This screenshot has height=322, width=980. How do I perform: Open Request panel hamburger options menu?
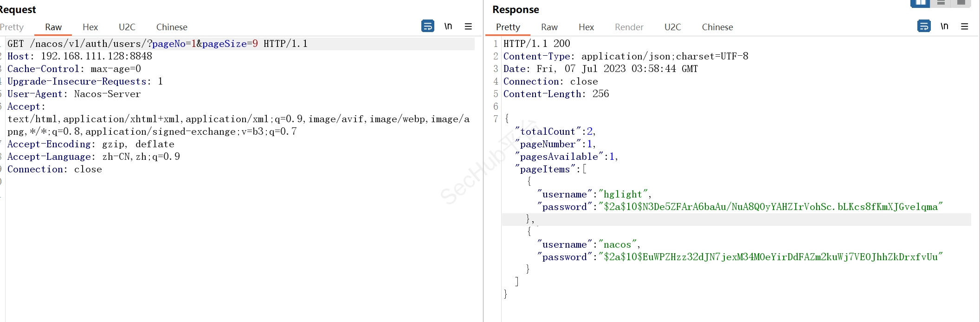point(468,26)
